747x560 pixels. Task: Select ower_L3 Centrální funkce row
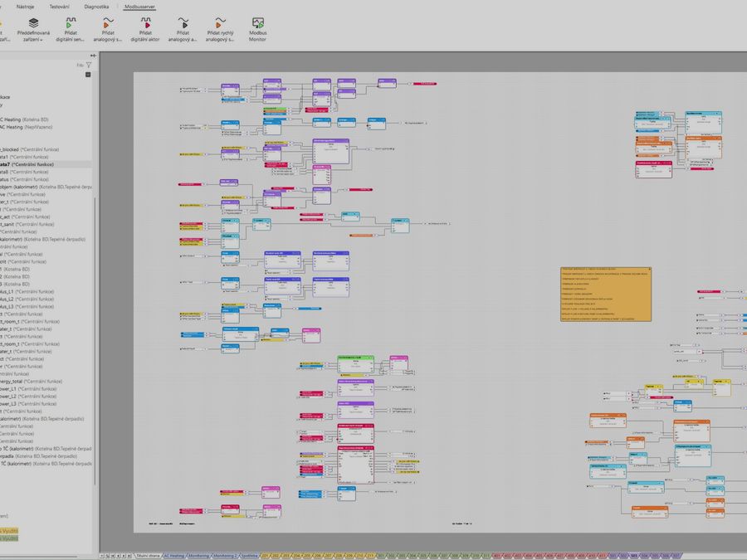[x=46, y=404]
